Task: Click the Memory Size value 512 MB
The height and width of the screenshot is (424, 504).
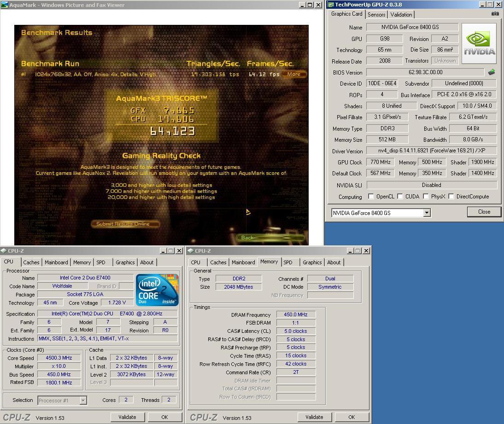Action: point(387,139)
